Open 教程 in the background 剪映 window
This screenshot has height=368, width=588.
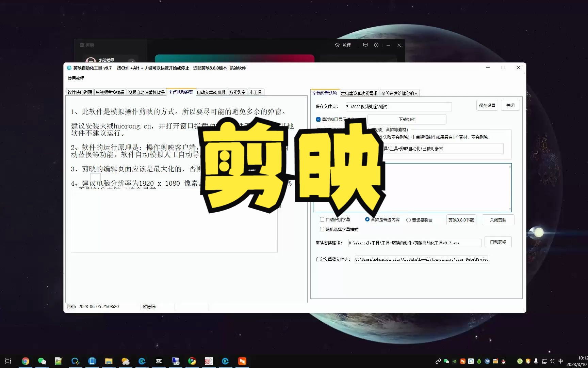coord(343,45)
